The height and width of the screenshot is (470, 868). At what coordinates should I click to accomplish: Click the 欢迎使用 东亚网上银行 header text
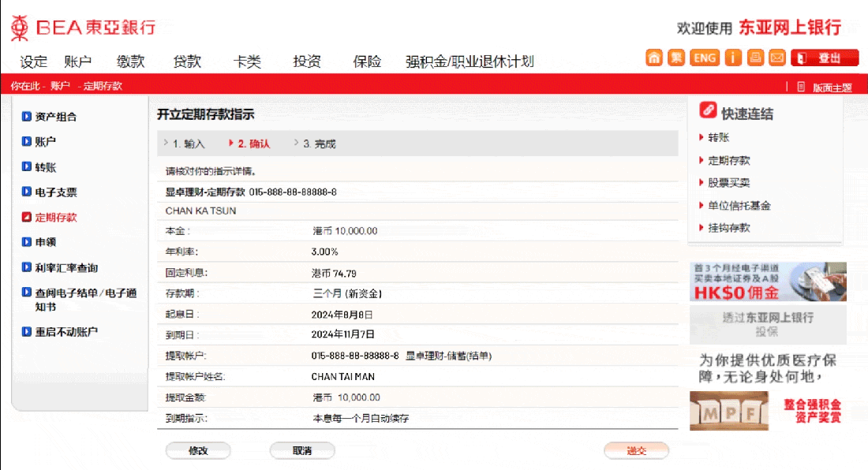pyautogui.click(x=759, y=27)
